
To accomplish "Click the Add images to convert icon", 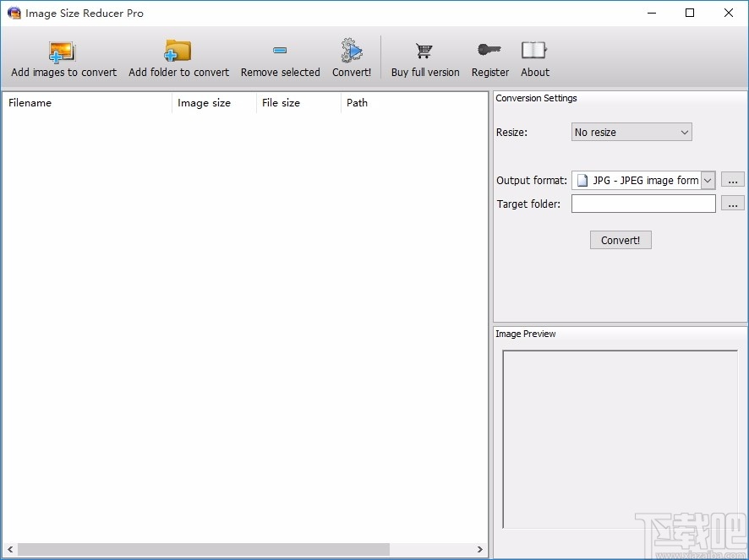I will pyautogui.click(x=62, y=51).
